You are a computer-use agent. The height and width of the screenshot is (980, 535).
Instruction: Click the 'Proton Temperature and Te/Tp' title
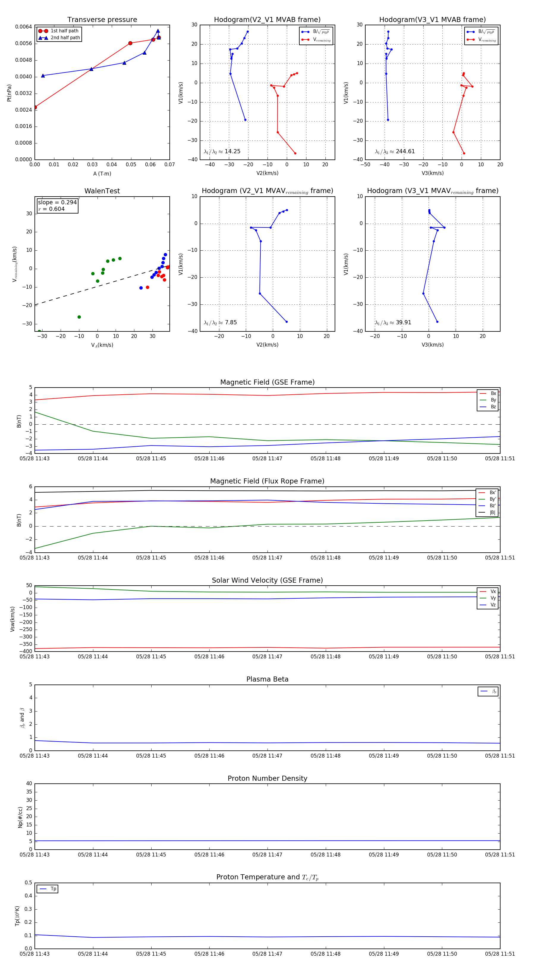267,877
